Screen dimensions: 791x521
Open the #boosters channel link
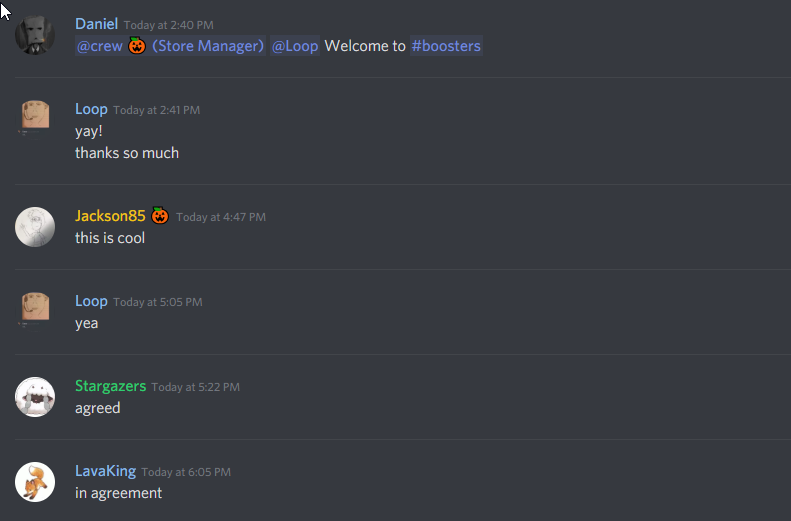coord(446,46)
